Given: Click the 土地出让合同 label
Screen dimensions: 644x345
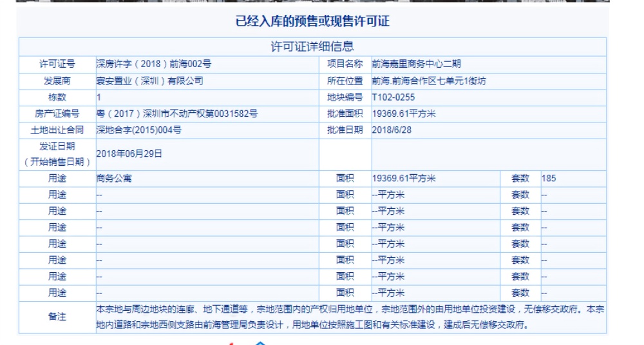Looking at the screenshot, I should (57, 130).
